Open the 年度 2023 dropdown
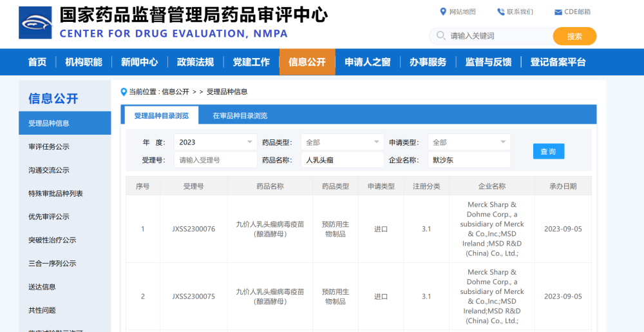 tap(216, 142)
